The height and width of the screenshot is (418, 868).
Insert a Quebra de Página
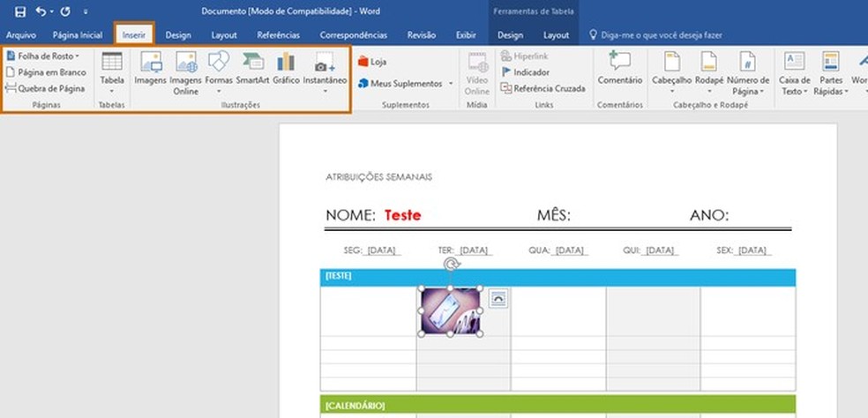click(45, 88)
